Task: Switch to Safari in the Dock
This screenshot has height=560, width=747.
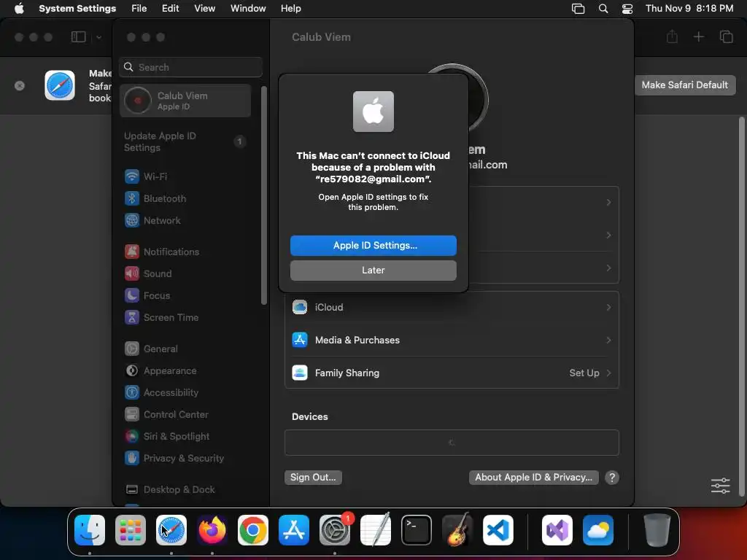Action: (x=171, y=530)
